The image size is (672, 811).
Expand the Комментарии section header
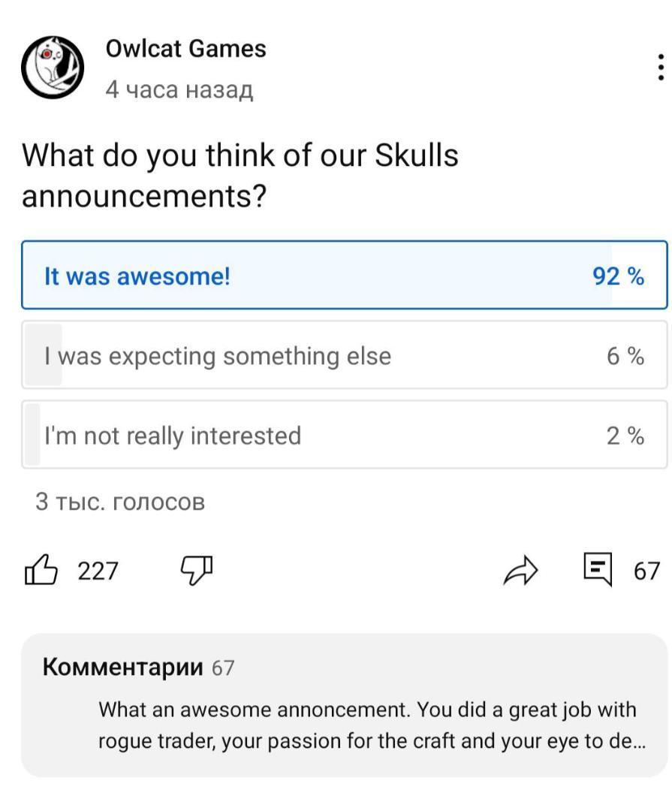point(123,666)
